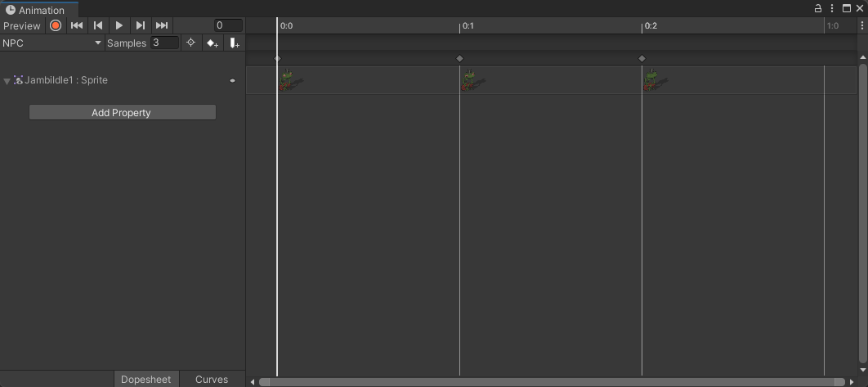Jump to the last keyframe
This screenshot has width=868, height=387.
point(162,25)
